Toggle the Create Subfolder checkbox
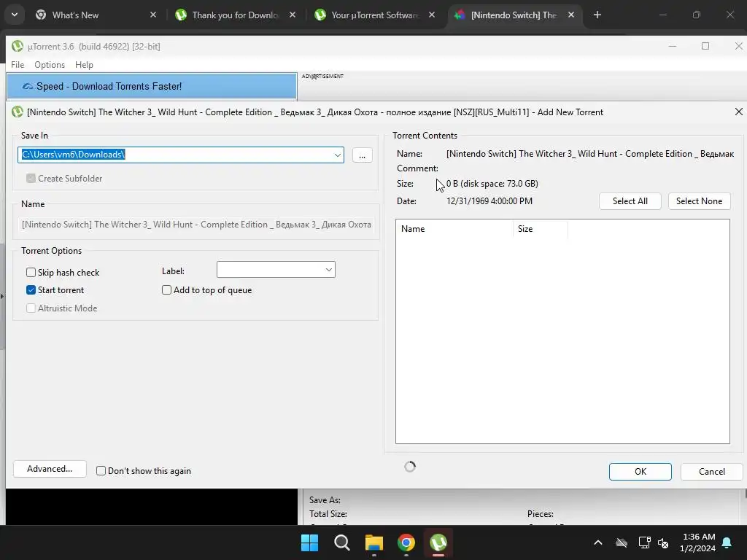Screen dimensions: 747x560 pyautogui.click(x=31, y=178)
